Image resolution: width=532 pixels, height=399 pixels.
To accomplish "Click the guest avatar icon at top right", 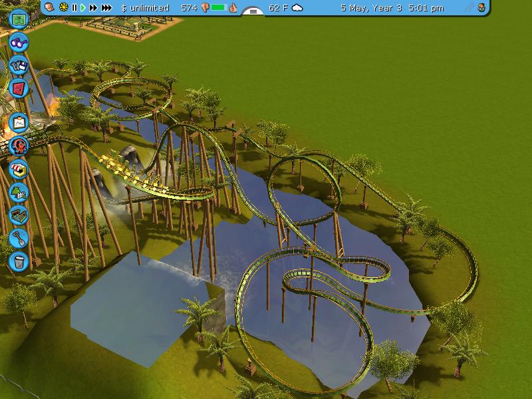I will click(481, 7).
